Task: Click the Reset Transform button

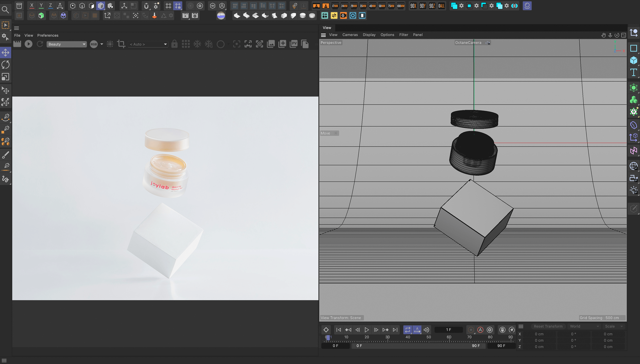Action: [x=548, y=326]
